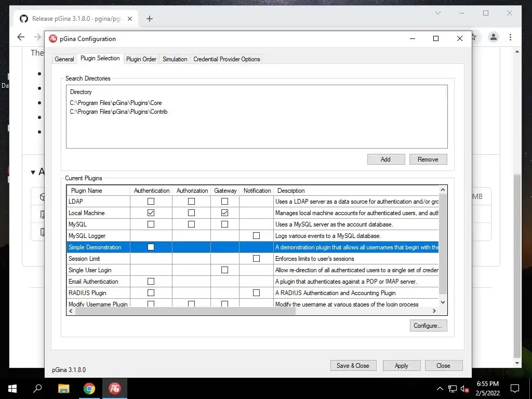Enable LDAP Authentication checkbox

(151, 201)
